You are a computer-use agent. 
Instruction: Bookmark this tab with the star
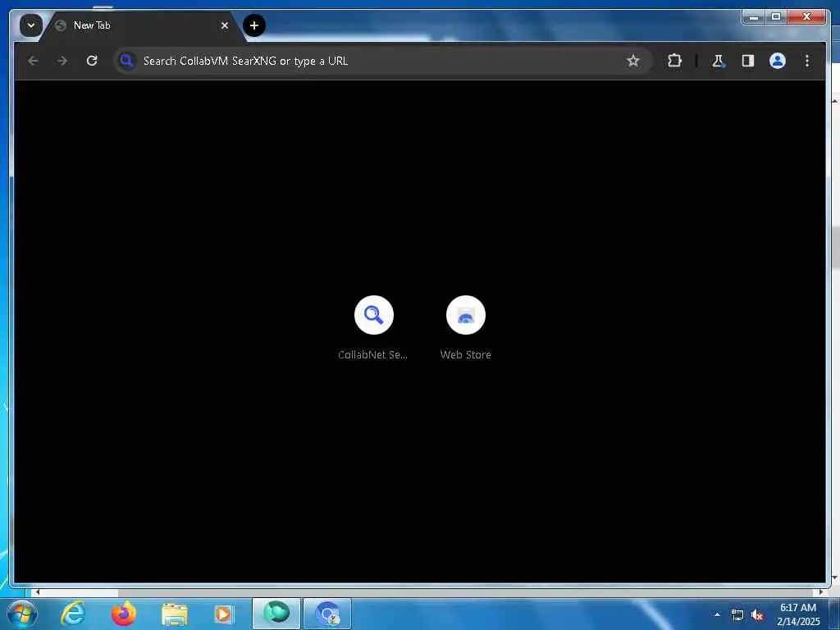tap(632, 61)
